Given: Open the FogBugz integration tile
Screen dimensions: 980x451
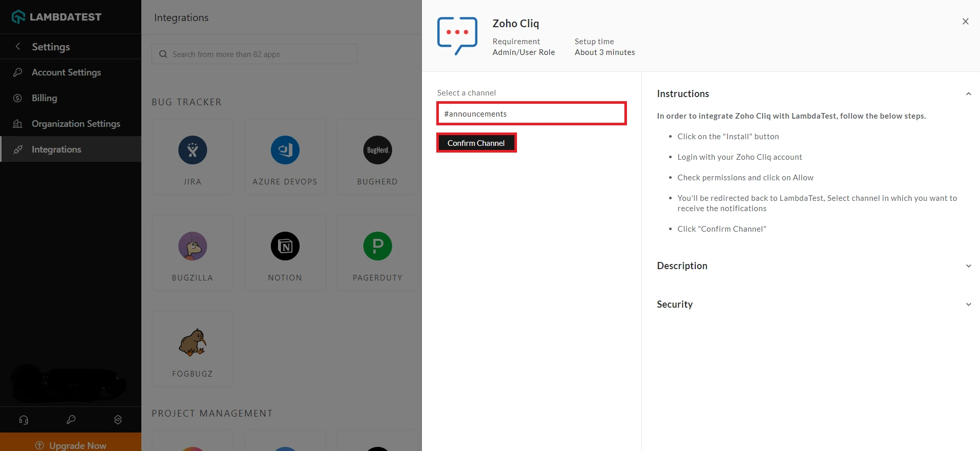Looking at the screenshot, I should click(x=193, y=349).
